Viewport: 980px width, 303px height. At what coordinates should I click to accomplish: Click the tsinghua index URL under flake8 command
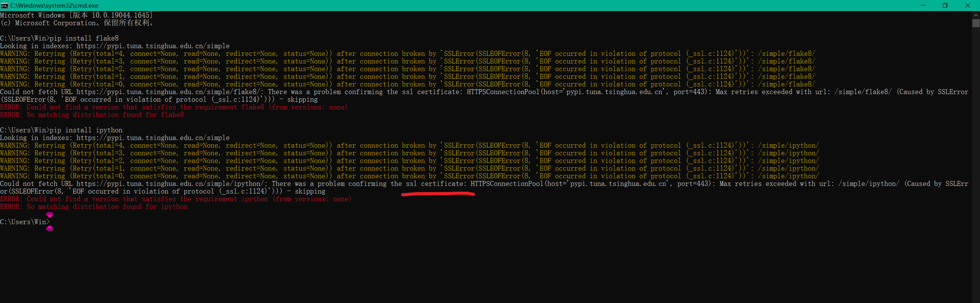[153, 46]
